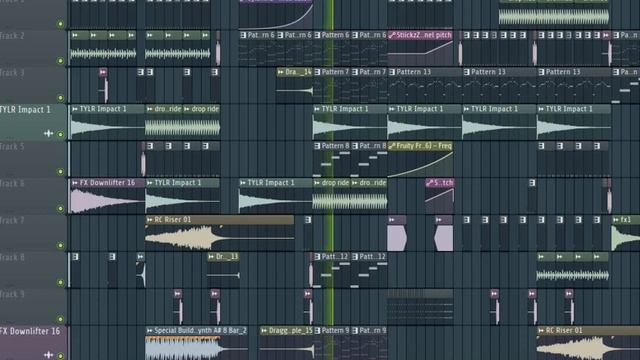640x360 pixels.
Task: Click the blue waveform of the Special Build clip
Action: pos(196,348)
